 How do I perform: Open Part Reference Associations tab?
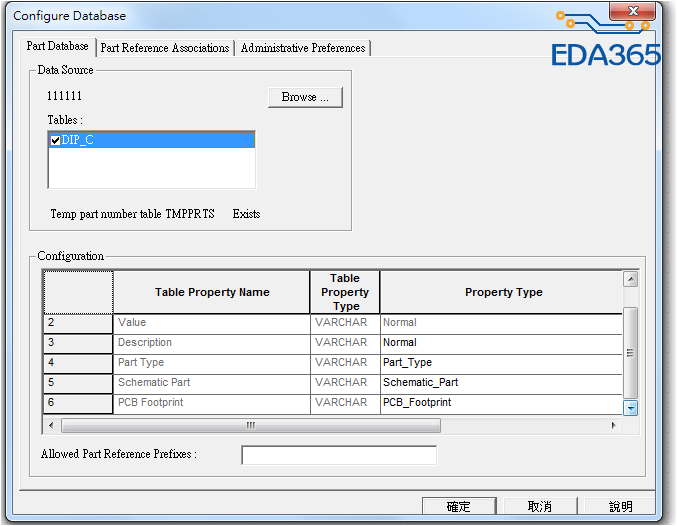(x=165, y=48)
